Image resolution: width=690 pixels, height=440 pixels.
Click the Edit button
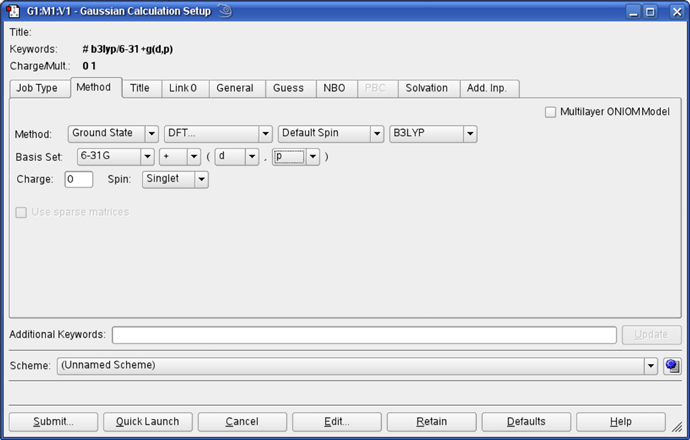[x=337, y=422]
